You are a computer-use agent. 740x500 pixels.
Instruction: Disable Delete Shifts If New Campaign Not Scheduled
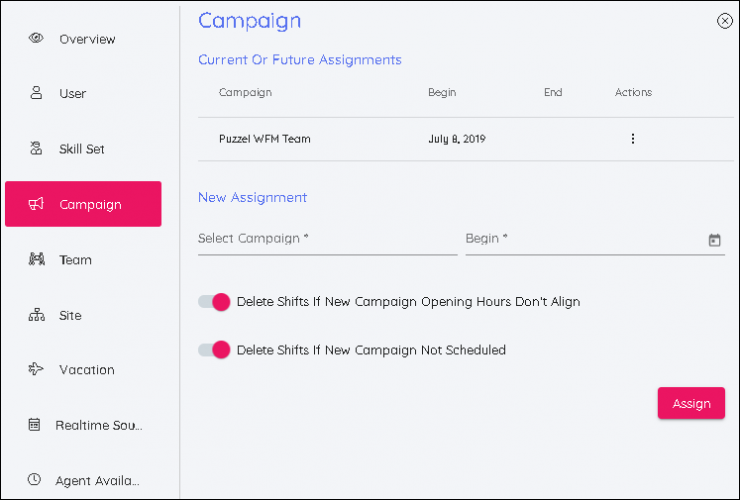click(x=214, y=350)
